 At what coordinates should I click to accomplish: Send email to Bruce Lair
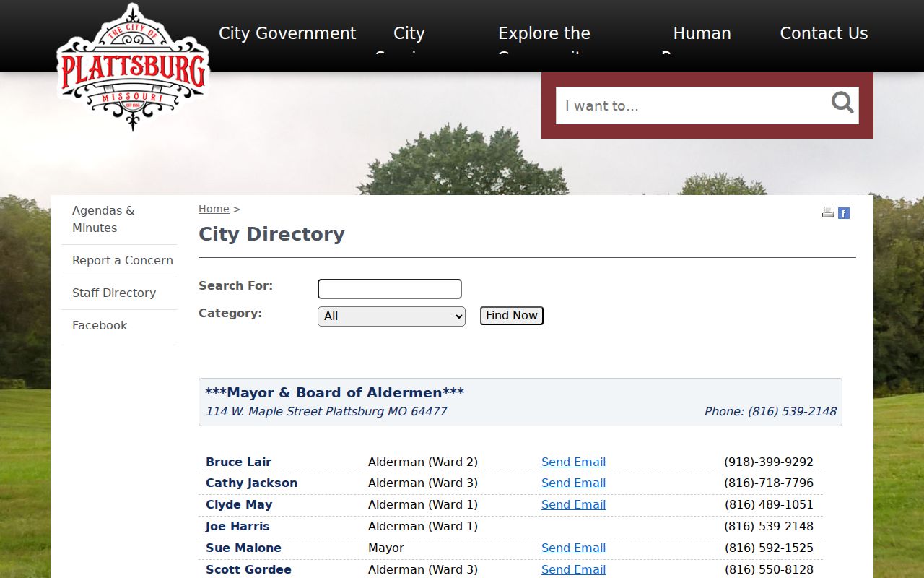pos(573,462)
